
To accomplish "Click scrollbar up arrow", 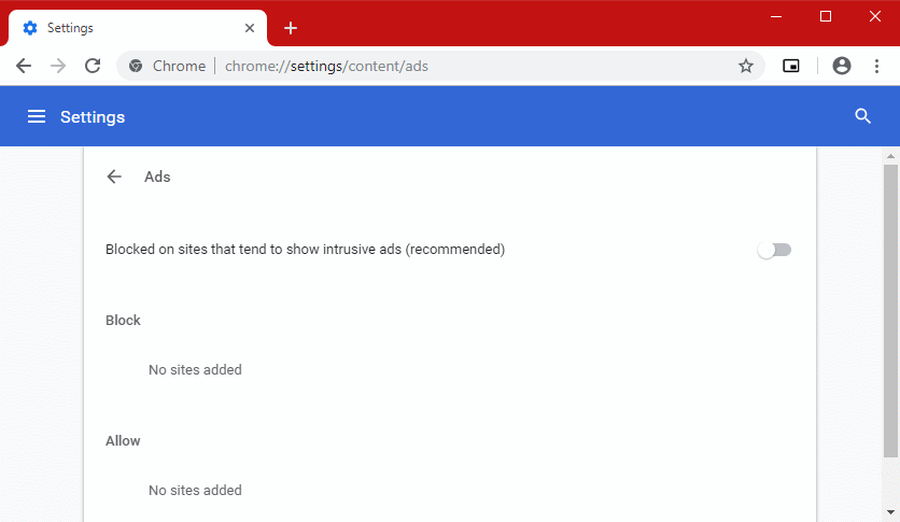I will point(890,157).
